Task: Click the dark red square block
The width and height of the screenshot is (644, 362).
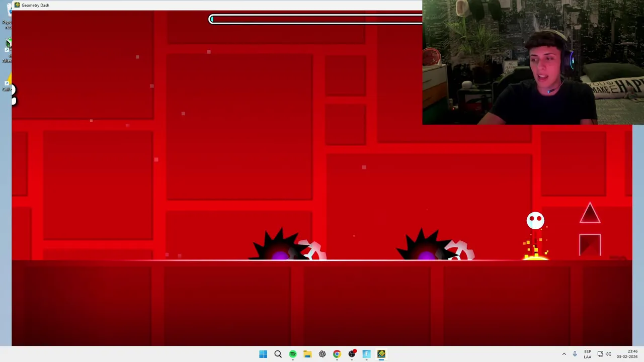Action: pos(590,245)
